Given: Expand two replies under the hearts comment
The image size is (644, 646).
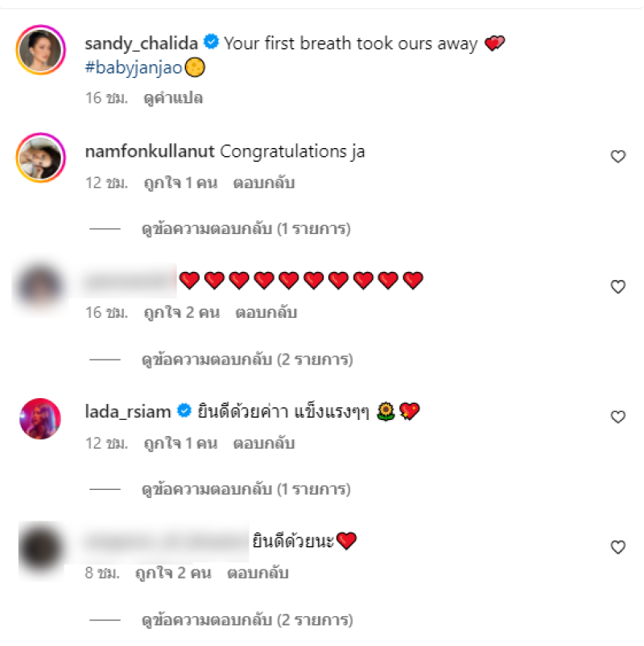Looking at the screenshot, I should (247, 360).
